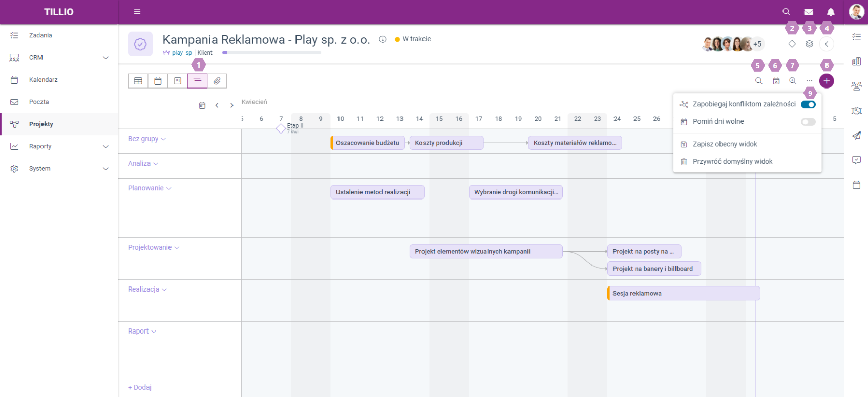
Task: Click the three dots more options button
Action: (809, 81)
